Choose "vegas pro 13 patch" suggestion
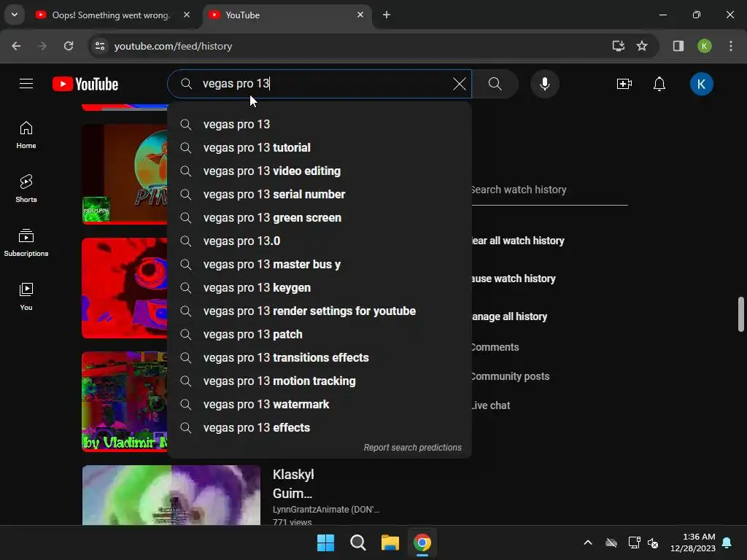This screenshot has height=560, width=747. tap(320, 334)
